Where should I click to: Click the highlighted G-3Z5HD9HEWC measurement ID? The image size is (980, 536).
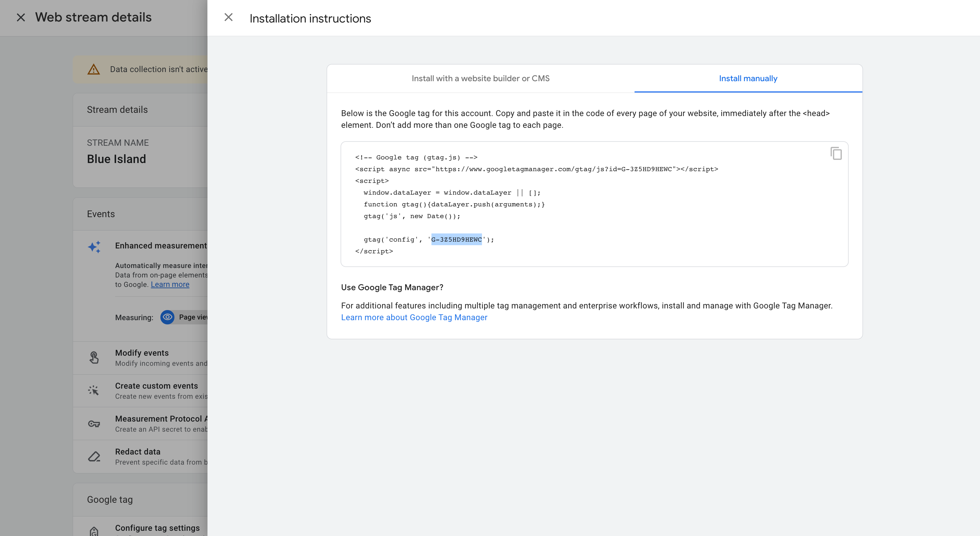coord(456,239)
